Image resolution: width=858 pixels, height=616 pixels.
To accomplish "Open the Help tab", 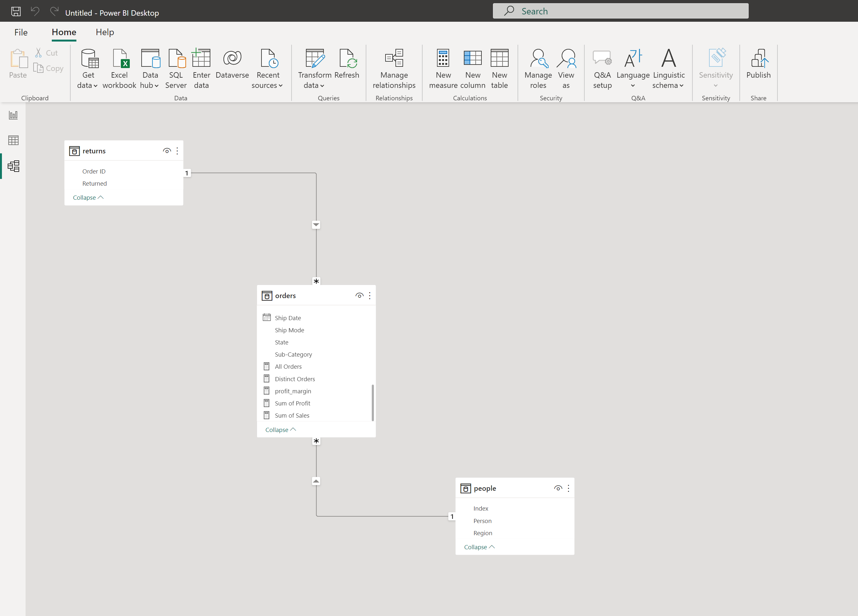I will click(x=105, y=32).
